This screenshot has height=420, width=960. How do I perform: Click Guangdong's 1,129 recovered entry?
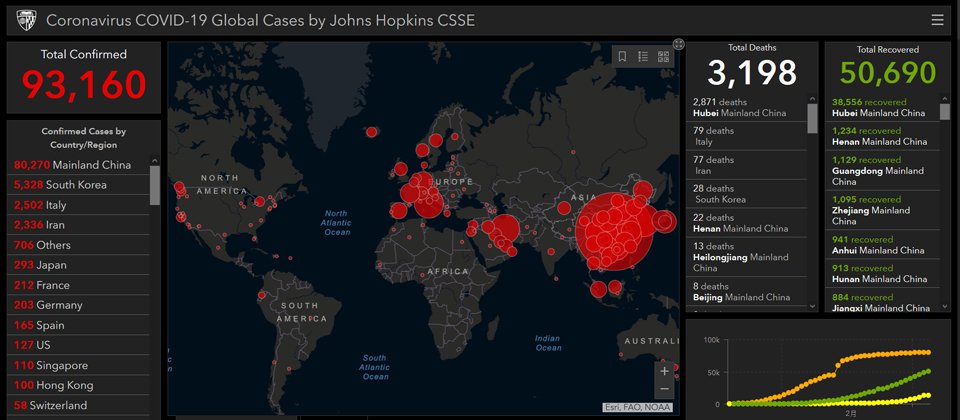tap(883, 171)
